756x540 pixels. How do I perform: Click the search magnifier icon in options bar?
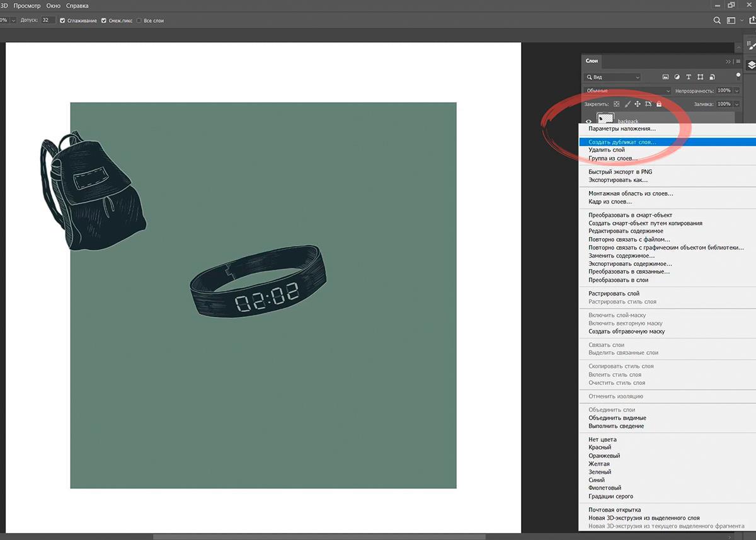click(x=717, y=20)
